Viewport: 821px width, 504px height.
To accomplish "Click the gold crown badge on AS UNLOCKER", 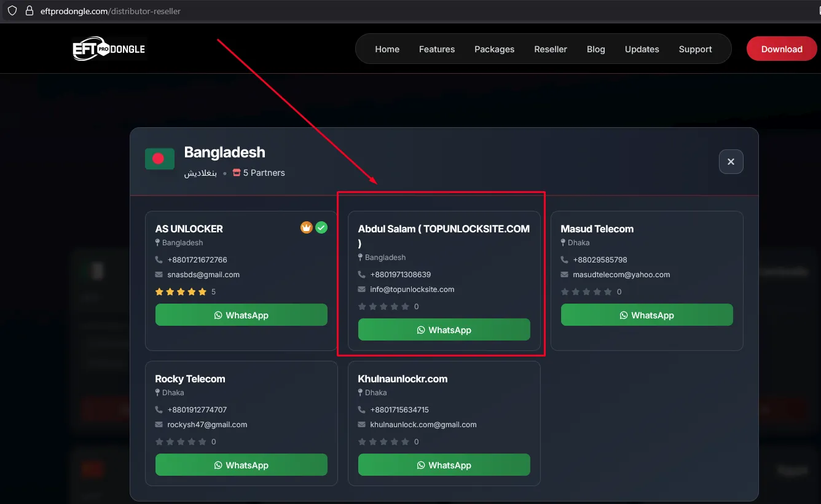I will click(x=307, y=228).
